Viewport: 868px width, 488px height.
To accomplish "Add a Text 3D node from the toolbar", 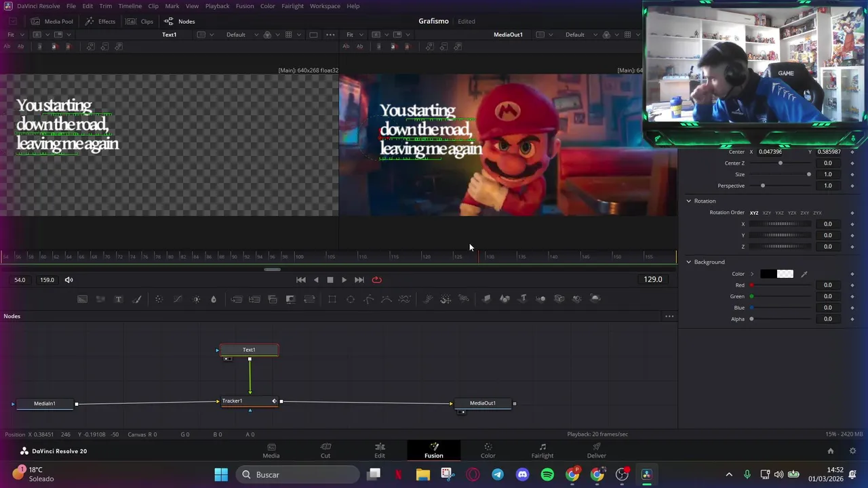I will point(523,299).
